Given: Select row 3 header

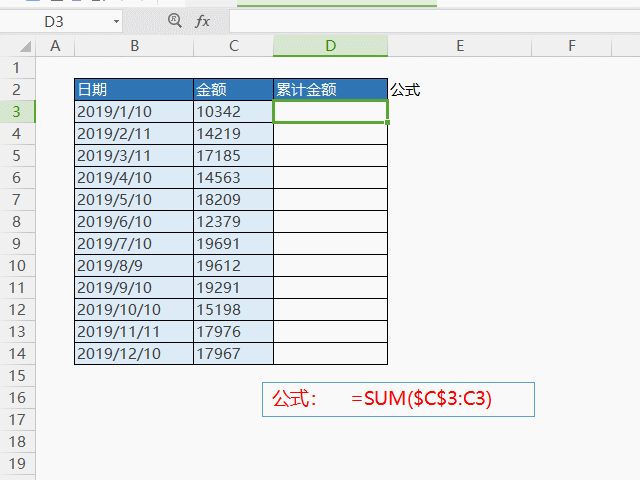Looking at the screenshot, I should (x=17, y=111).
